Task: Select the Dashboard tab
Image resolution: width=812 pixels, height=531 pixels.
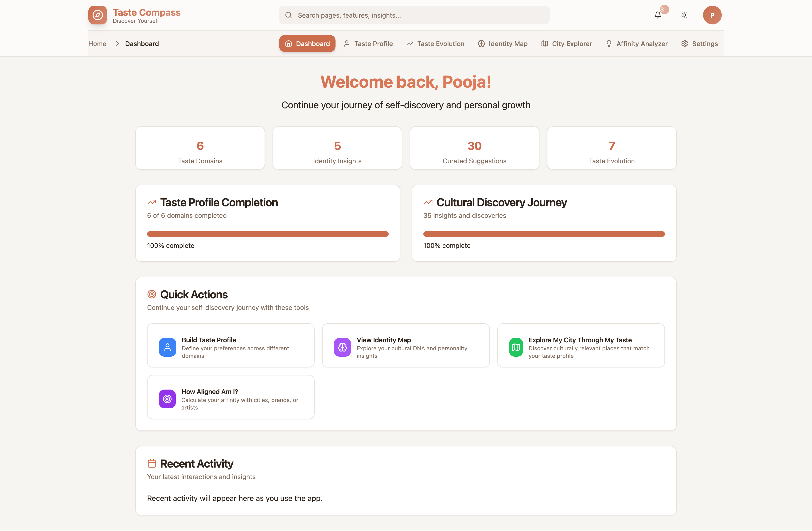Action: [x=307, y=44]
